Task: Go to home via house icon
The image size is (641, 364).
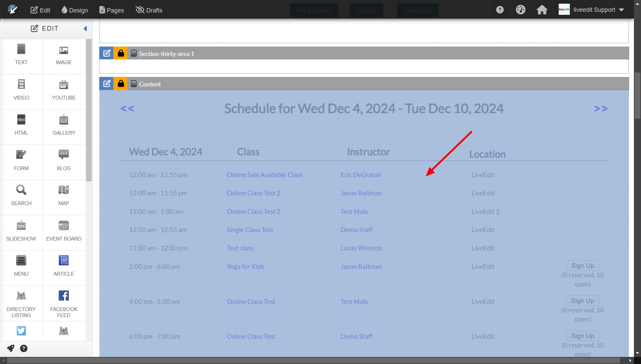Action: click(542, 10)
